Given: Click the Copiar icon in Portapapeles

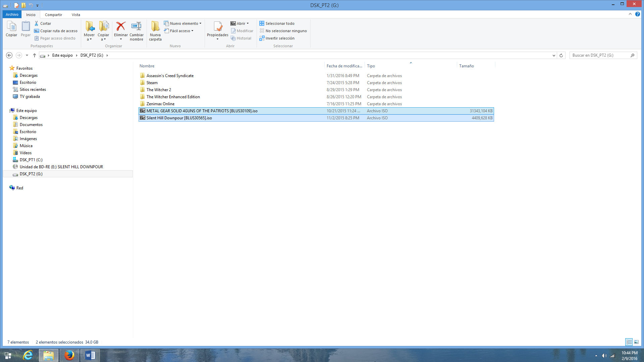Looking at the screenshot, I should 11,26.
